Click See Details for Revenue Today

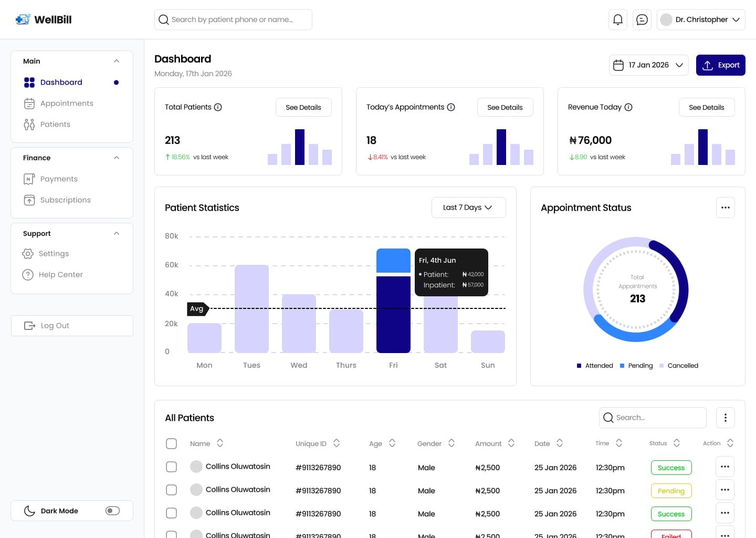coord(707,107)
